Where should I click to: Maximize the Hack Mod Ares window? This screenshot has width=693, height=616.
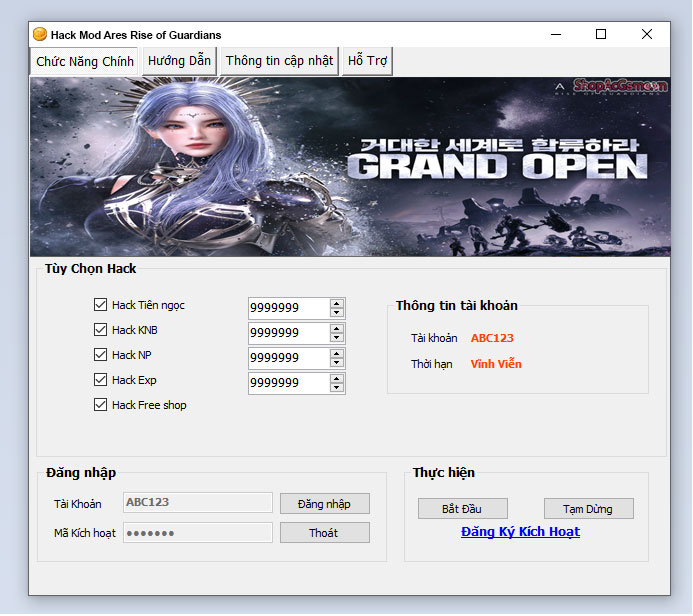(601, 34)
